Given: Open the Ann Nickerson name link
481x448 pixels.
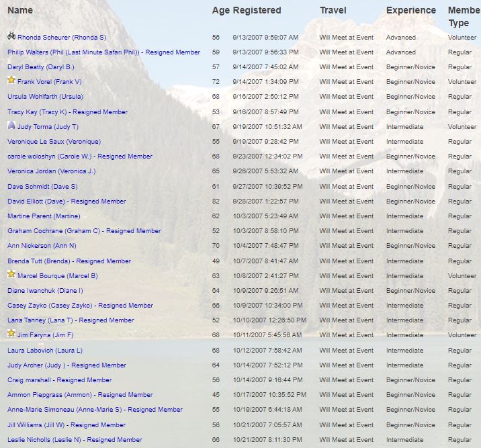Looking at the screenshot, I should (42, 246).
